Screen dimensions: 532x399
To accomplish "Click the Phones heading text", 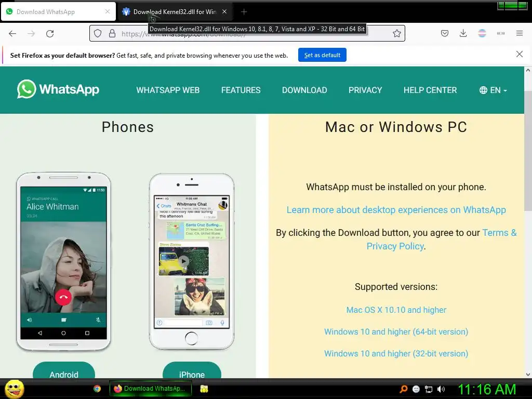I will (x=128, y=127).
